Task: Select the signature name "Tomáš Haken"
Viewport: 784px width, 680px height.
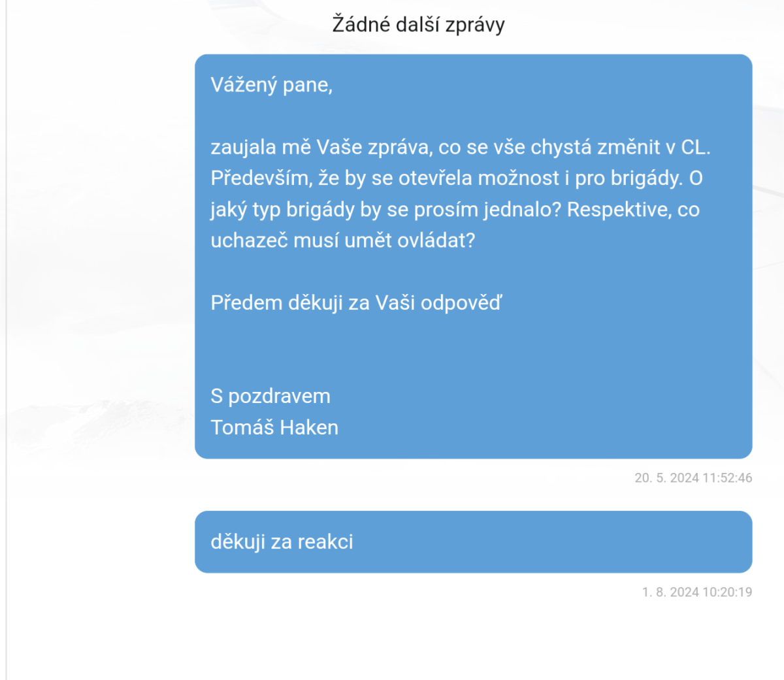Action: [274, 428]
